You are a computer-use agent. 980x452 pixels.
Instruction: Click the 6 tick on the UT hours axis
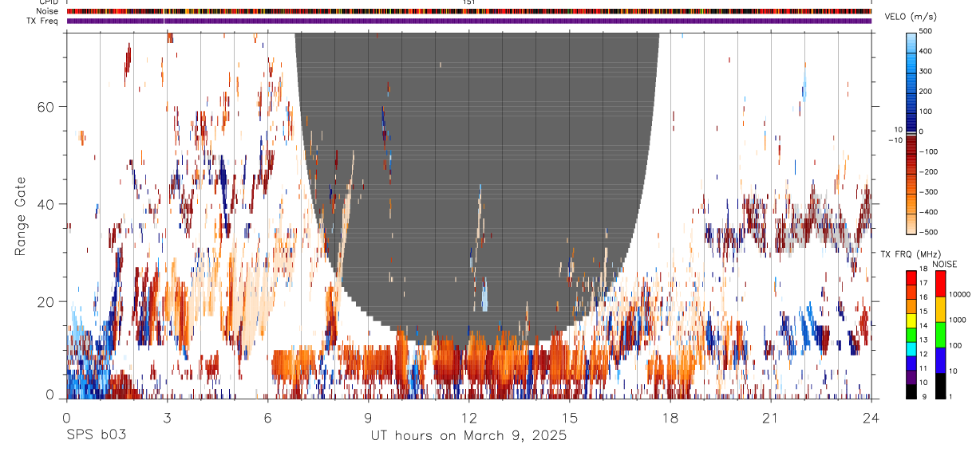pos(267,418)
